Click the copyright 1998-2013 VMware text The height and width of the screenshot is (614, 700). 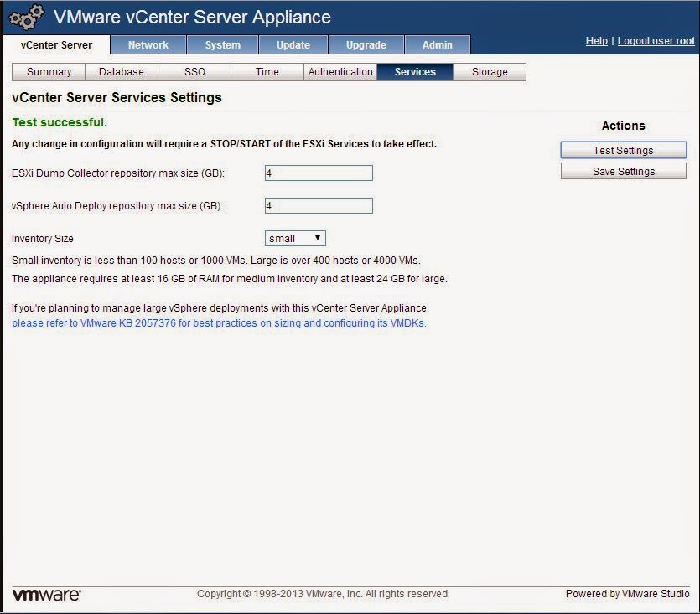(x=324, y=594)
